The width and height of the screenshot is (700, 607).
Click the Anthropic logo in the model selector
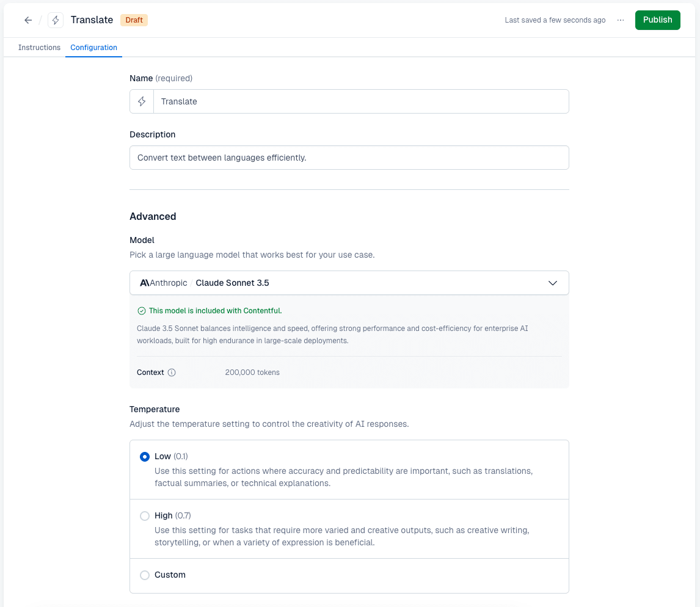[145, 283]
